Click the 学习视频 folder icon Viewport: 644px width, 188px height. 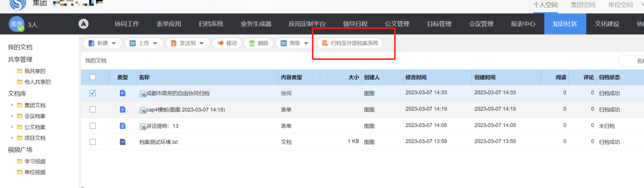tap(20, 161)
